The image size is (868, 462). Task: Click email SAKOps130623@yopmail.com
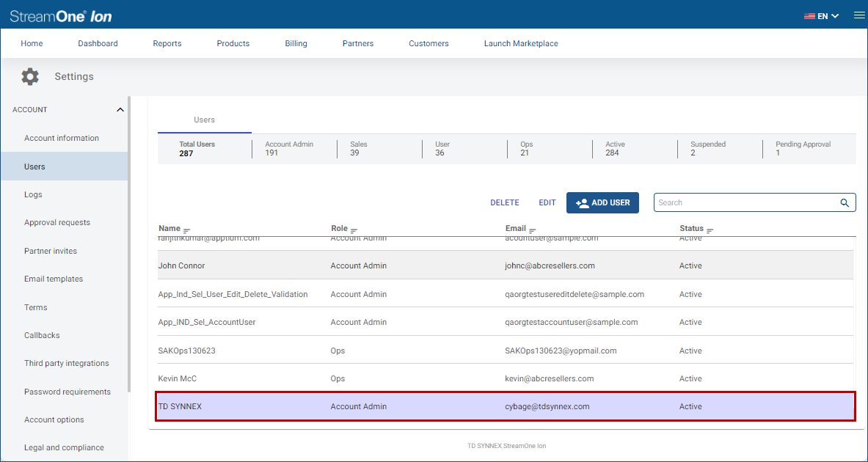coord(561,351)
